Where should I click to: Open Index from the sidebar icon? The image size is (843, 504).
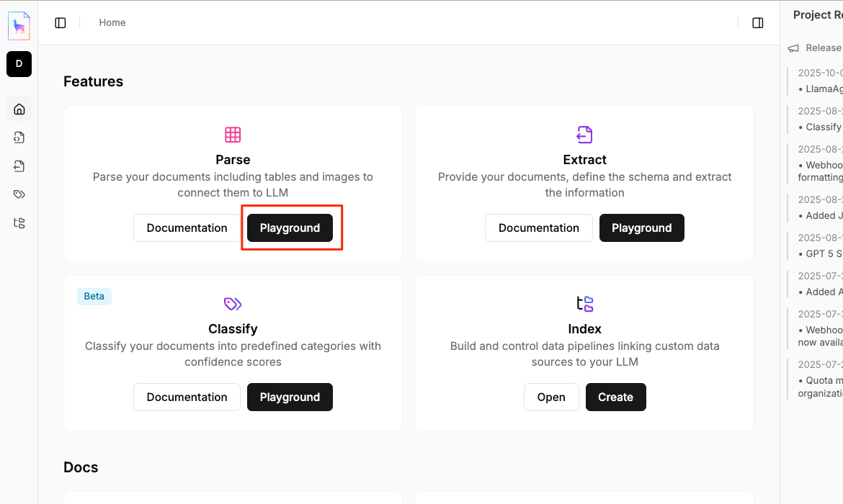(19, 222)
